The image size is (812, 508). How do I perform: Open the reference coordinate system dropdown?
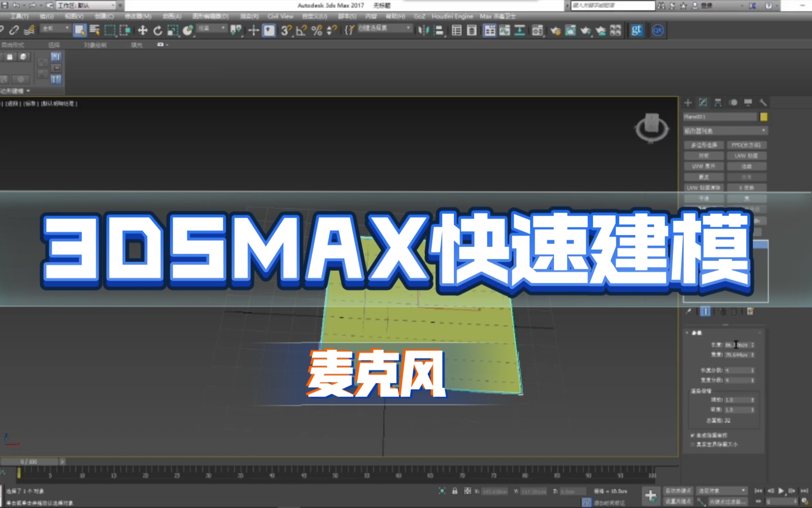(x=211, y=29)
